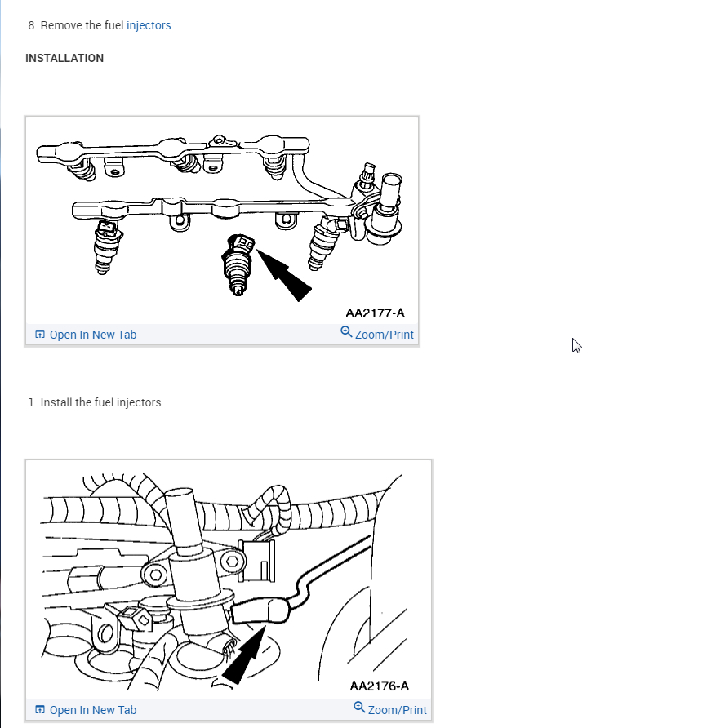Select 'Zoom/Print' for the fuel rail diagram
716x728 pixels.
pos(384,335)
